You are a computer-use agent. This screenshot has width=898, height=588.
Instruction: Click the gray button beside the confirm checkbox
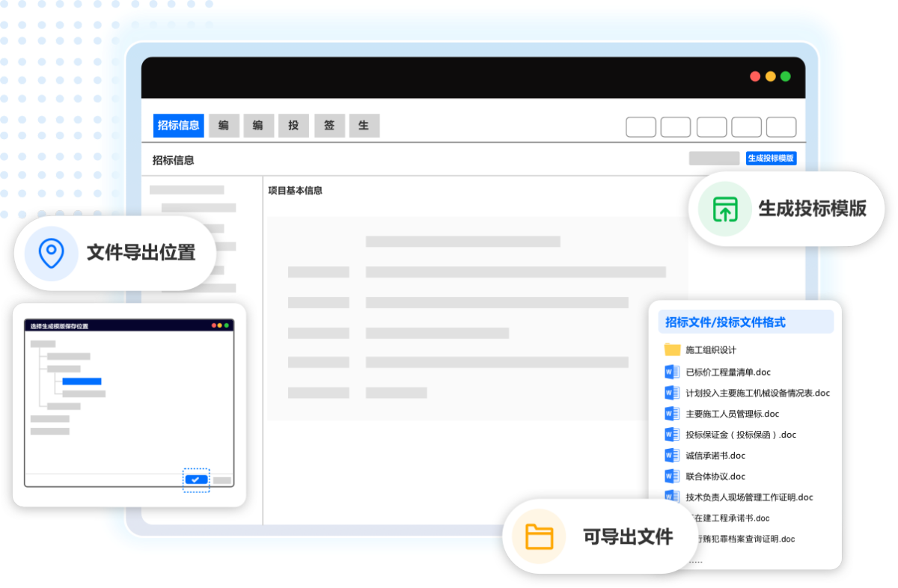click(x=222, y=481)
